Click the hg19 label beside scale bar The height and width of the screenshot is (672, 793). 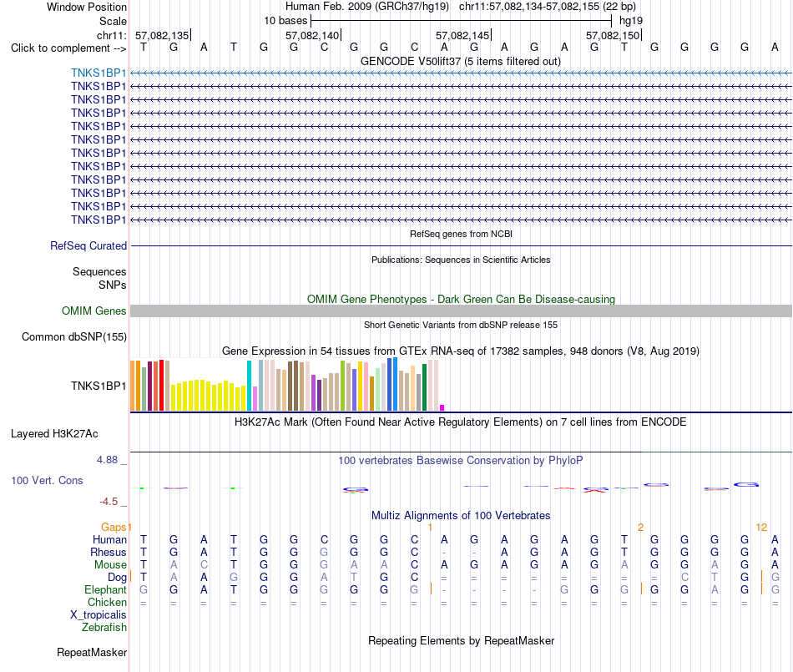631,21
